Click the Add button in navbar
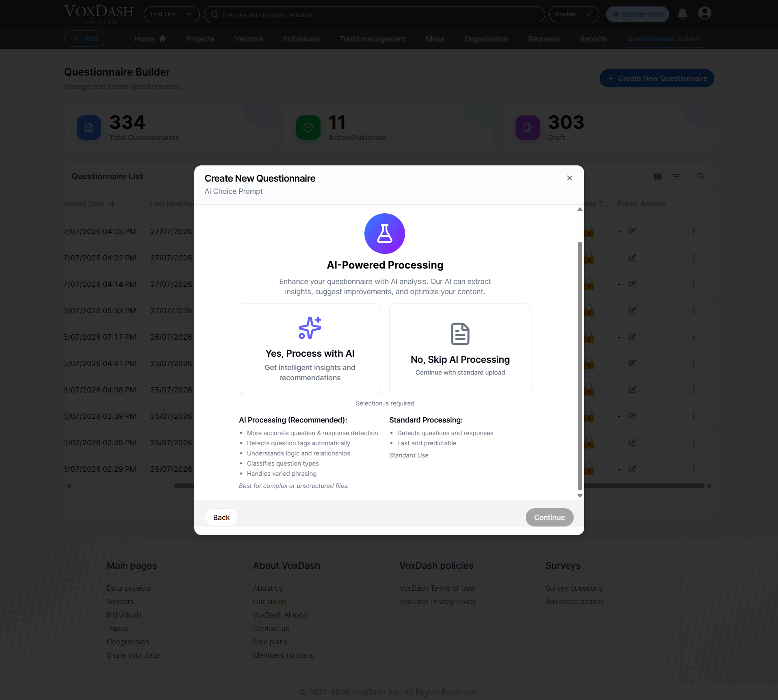778x700 pixels. [x=85, y=39]
